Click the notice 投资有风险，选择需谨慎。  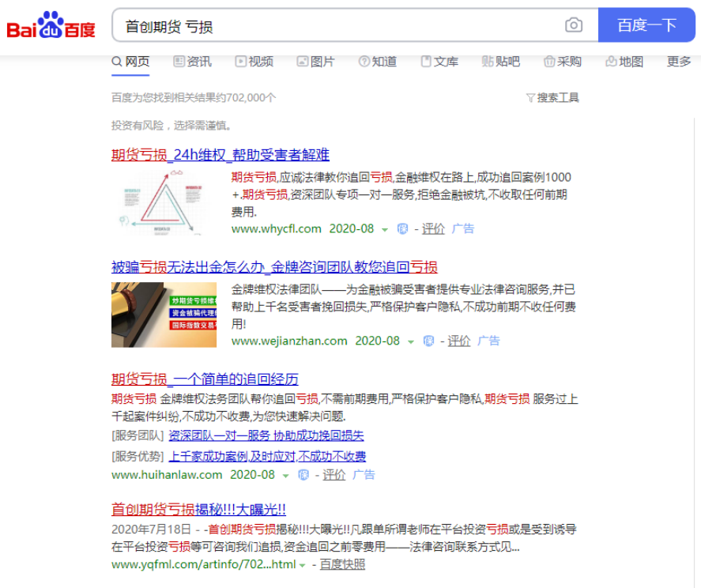tap(171, 126)
